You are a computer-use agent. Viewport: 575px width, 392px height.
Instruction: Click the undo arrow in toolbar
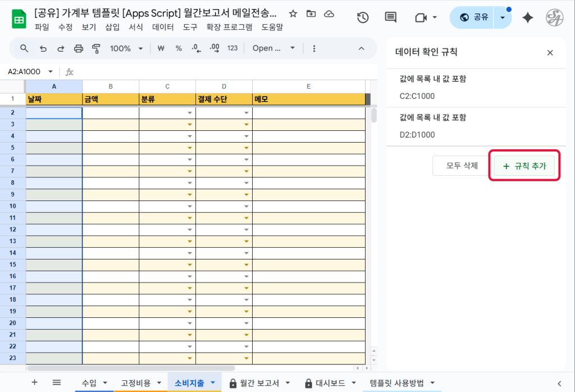coord(43,48)
